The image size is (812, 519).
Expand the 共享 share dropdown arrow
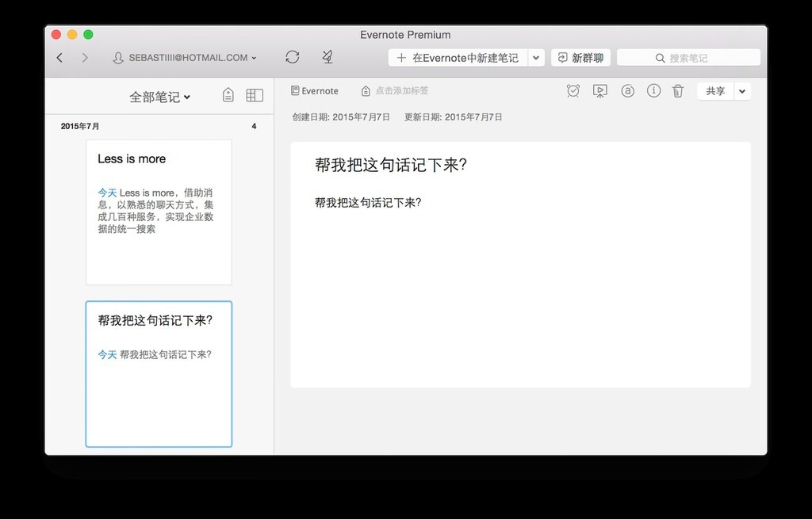pyautogui.click(x=742, y=90)
